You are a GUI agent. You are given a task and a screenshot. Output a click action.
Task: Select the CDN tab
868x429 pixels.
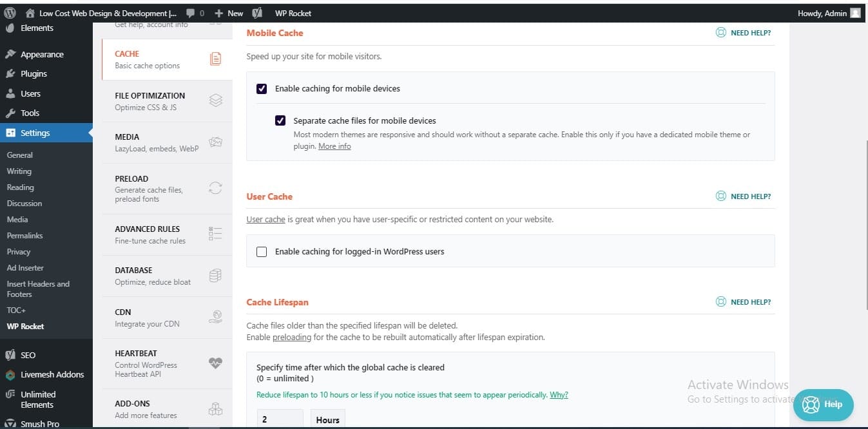point(167,318)
